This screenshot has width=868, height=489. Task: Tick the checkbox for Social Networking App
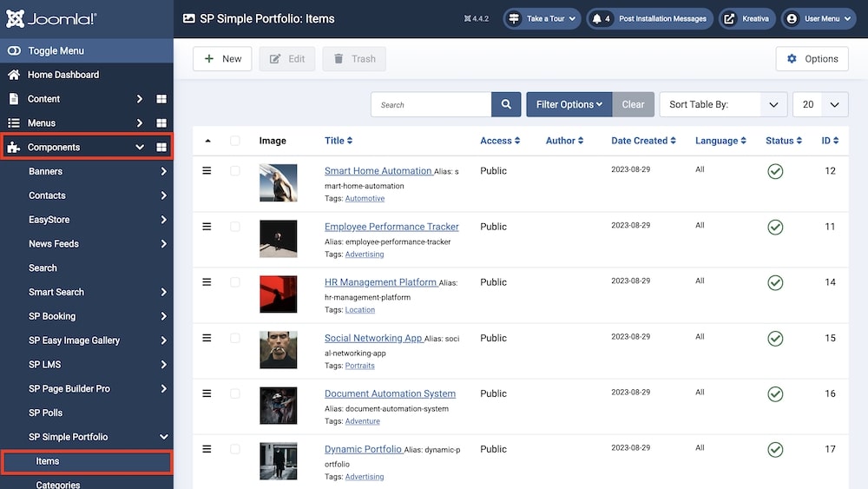[x=235, y=338]
